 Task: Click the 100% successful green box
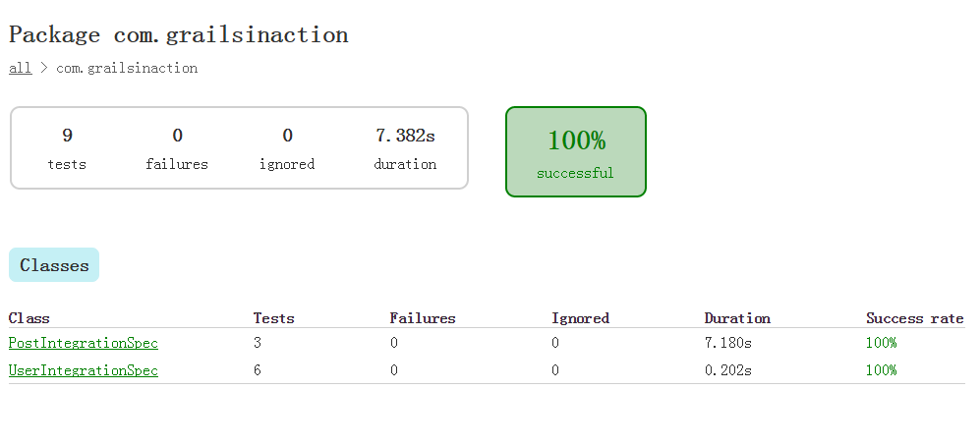(576, 152)
